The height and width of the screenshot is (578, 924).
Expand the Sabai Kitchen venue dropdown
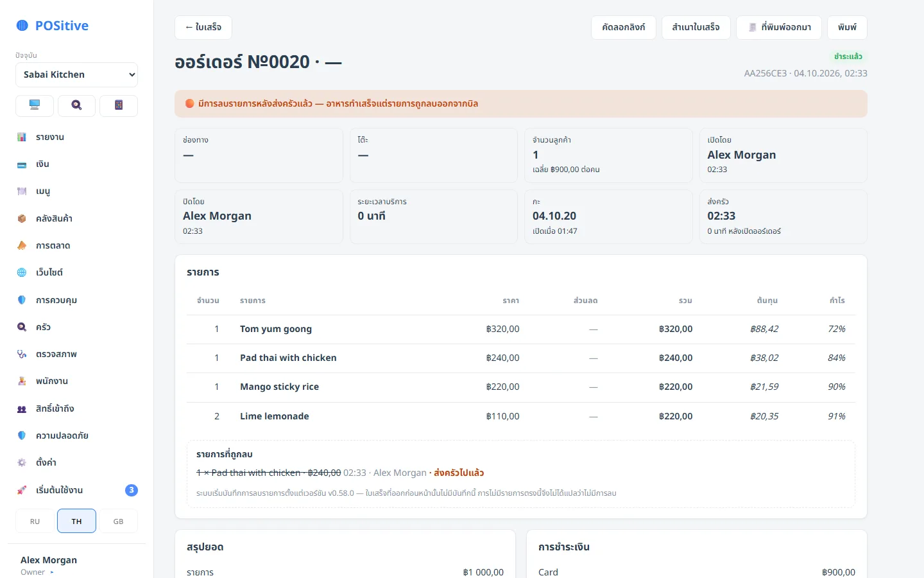tap(76, 74)
